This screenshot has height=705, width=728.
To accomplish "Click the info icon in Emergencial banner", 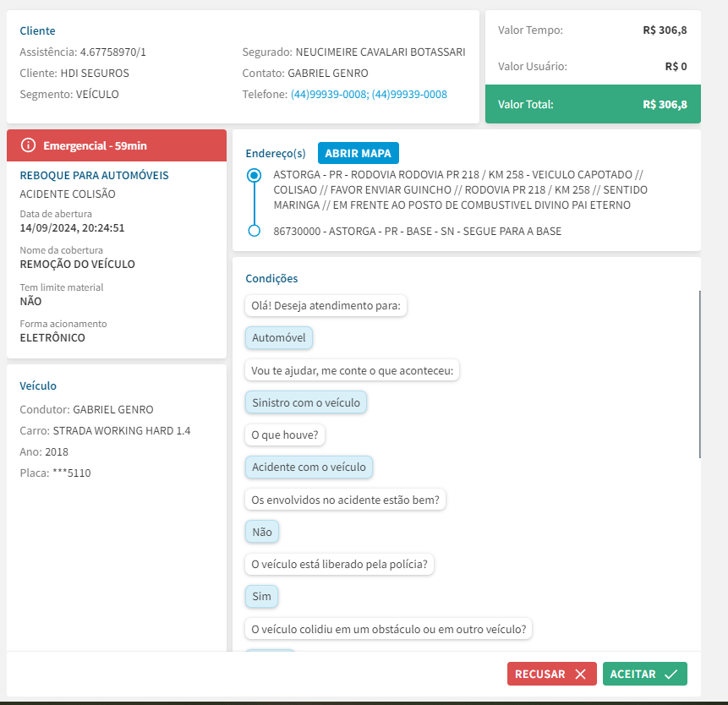I will coord(28,145).
